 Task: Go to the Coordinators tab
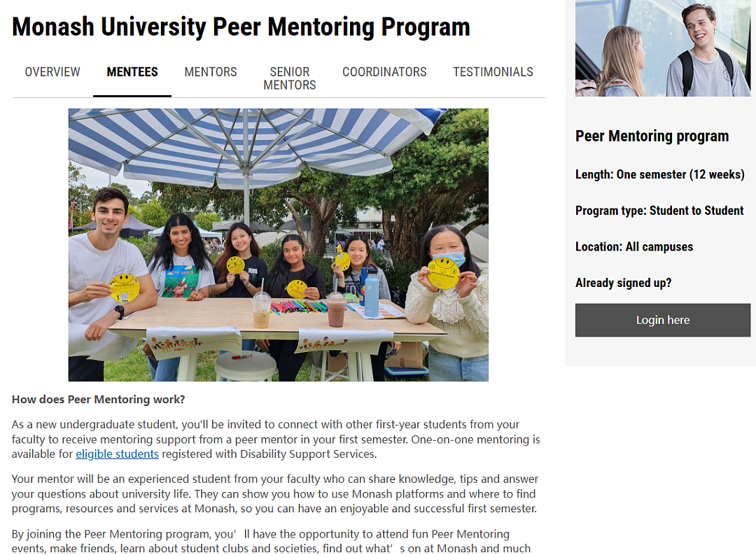[384, 72]
